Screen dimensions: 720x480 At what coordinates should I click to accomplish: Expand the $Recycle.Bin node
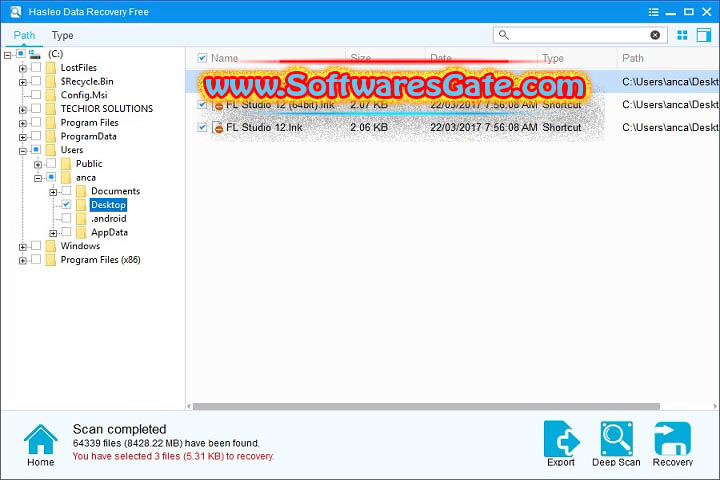[22, 83]
